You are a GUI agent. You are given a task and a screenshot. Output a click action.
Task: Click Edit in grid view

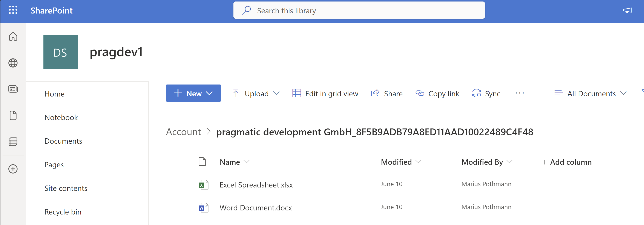325,93
